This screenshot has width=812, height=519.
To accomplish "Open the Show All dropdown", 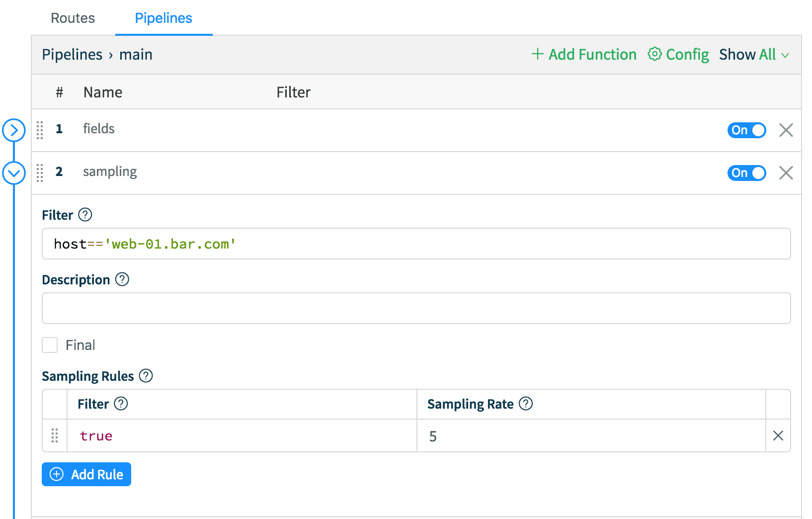I will (753, 55).
